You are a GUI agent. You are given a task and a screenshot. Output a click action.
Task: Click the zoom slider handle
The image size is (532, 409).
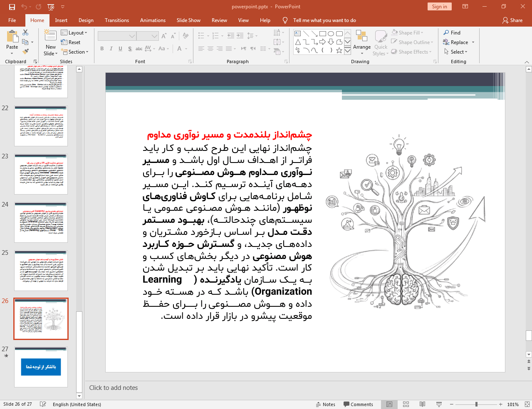[x=476, y=404]
